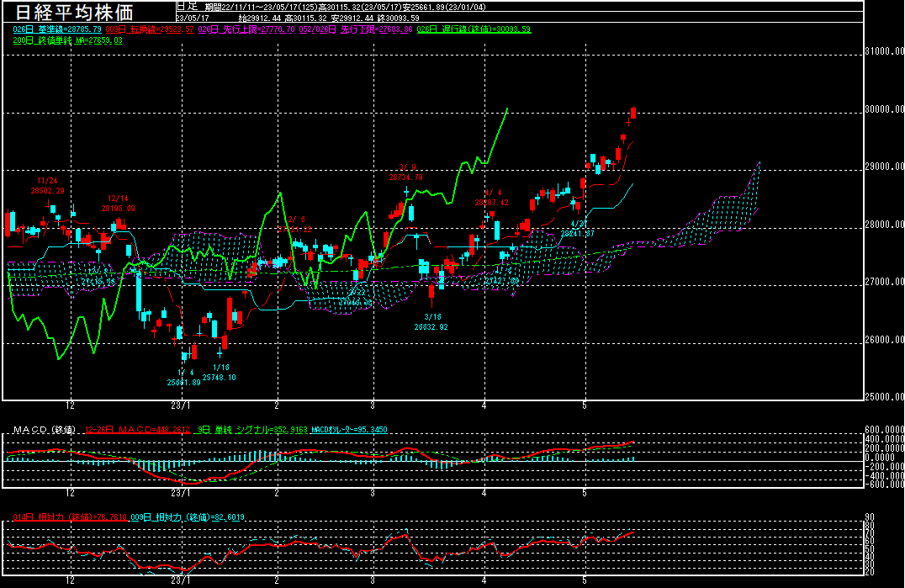The image size is (905, 588).
Task: Click the 12 month label under the price chart
Action: click(70, 405)
